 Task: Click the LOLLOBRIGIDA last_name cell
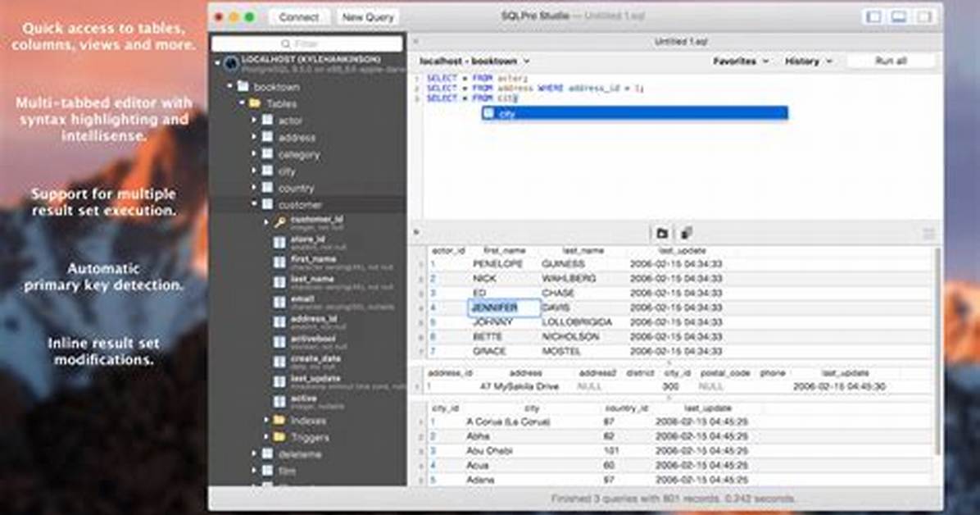(x=577, y=322)
